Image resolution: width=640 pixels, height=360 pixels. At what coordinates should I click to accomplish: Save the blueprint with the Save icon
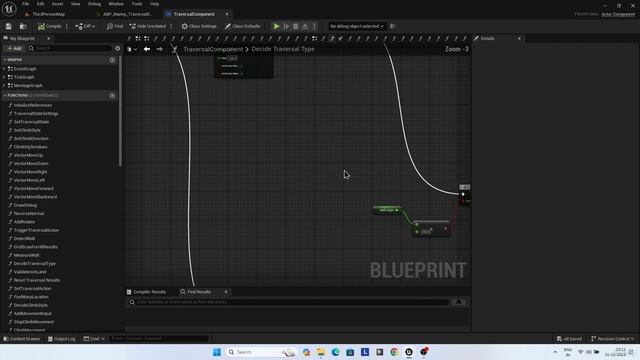pyautogui.click(x=9, y=26)
